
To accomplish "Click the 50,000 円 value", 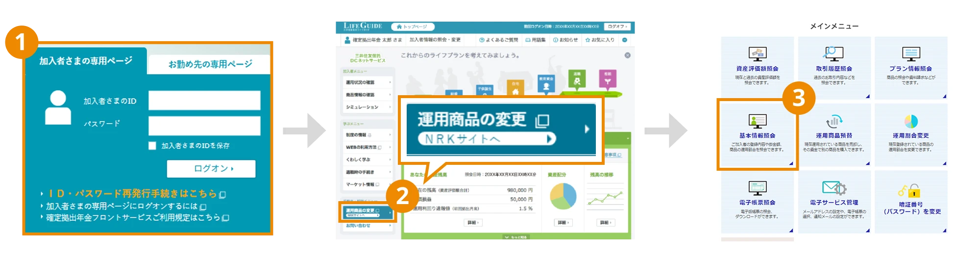I will coord(521,200).
